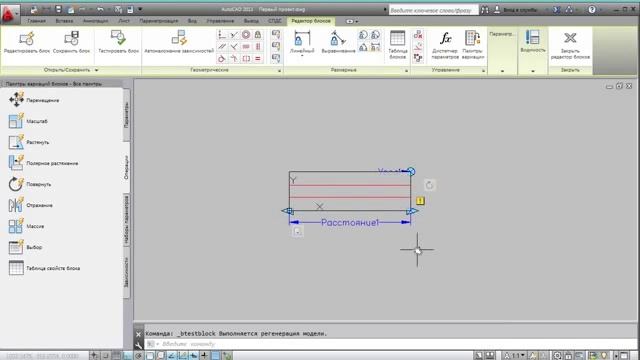Click the yellow alert icon beside block
640x360 pixels.
click(x=420, y=201)
